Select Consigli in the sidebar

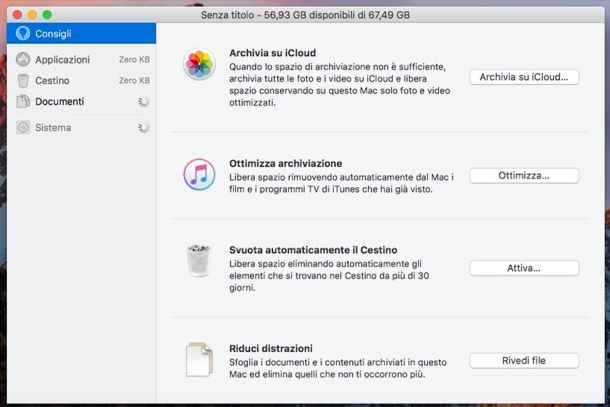click(x=81, y=33)
